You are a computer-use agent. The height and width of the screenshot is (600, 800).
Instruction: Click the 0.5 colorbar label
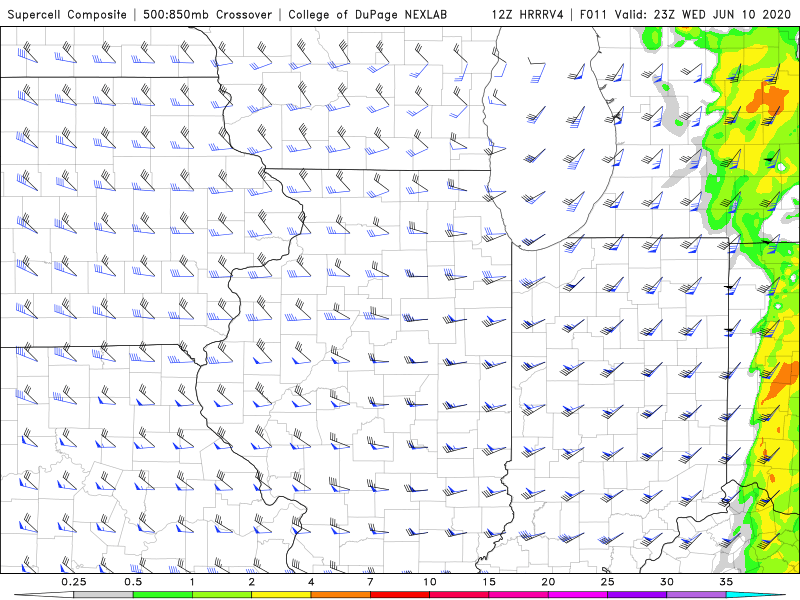pos(133,582)
